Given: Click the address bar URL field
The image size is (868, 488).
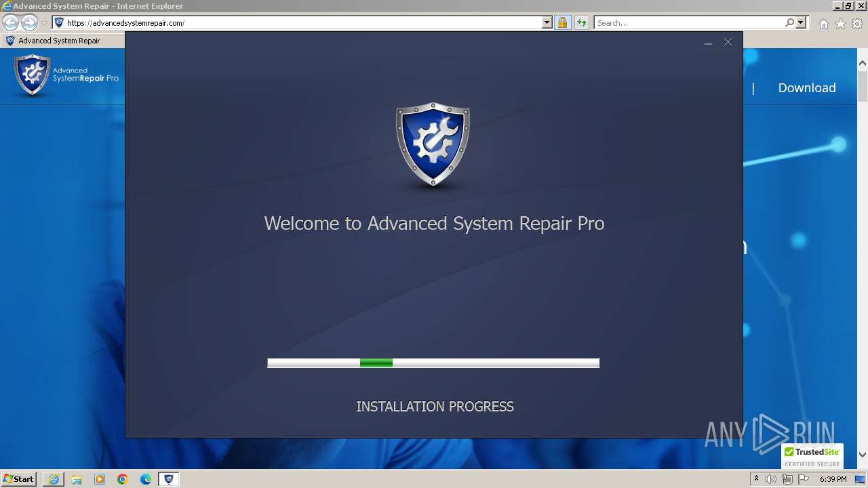Looking at the screenshot, I should pos(303,22).
